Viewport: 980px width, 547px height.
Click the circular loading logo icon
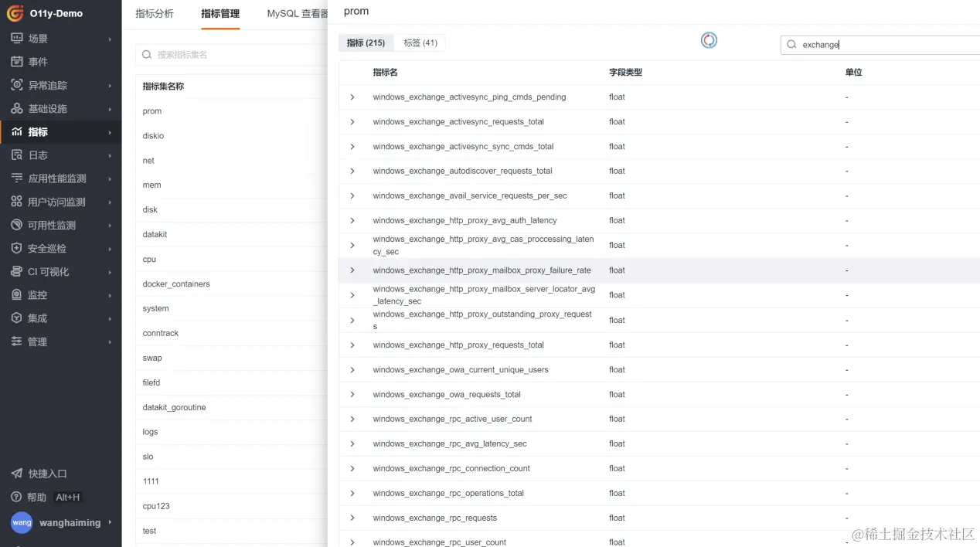click(x=709, y=40)
